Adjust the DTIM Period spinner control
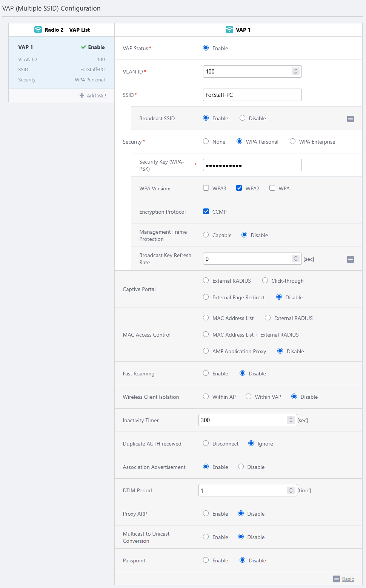366x588 pixels. [x=291, y=490]
